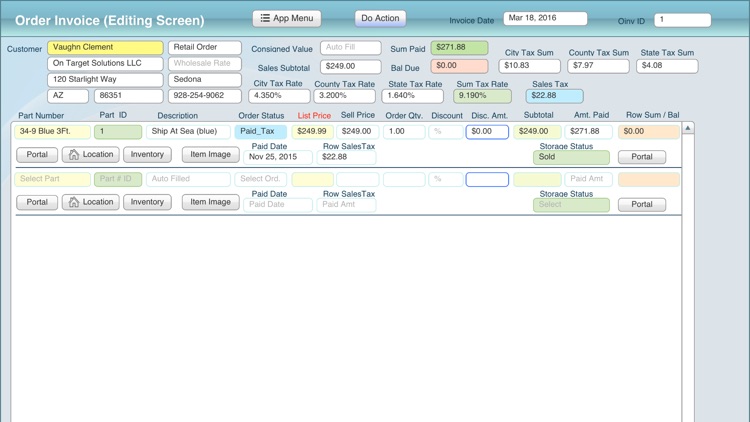Viewport: 750px width, 422px height.
Task: Open the Paid_Tax order status dropdown
Action: coord(261,132)
